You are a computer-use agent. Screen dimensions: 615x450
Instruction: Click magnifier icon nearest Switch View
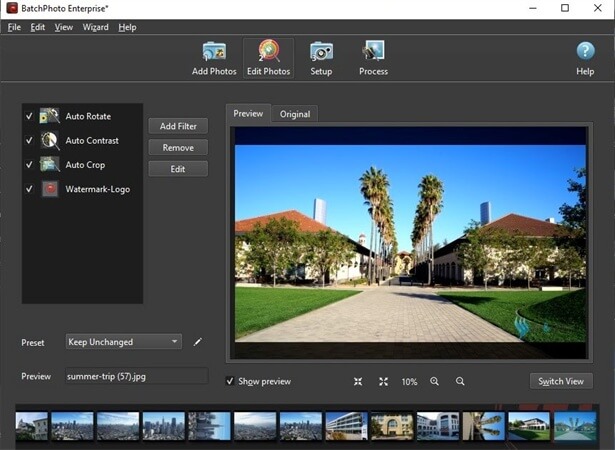point(460,381)
